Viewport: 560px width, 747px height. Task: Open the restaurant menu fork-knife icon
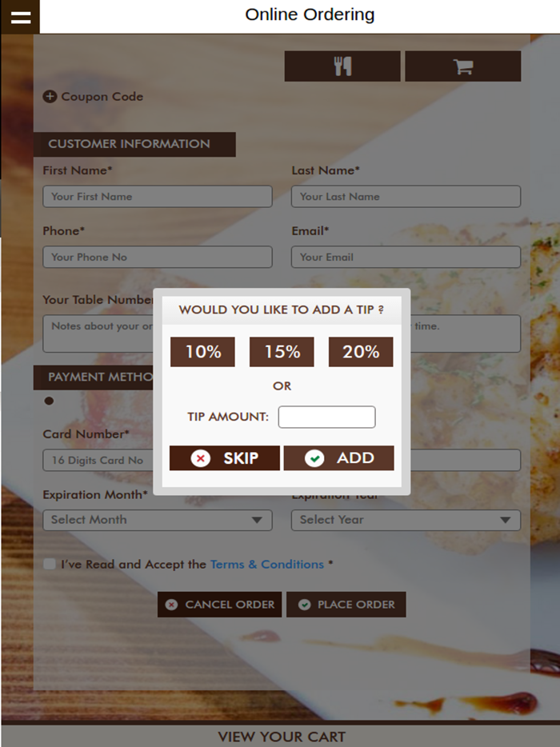(342, 66)
